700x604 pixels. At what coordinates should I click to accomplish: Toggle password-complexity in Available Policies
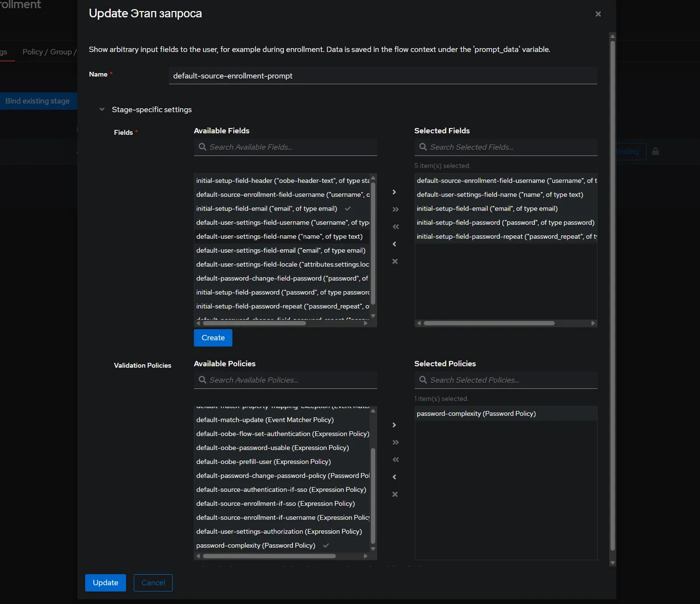[x=256, y=545]
